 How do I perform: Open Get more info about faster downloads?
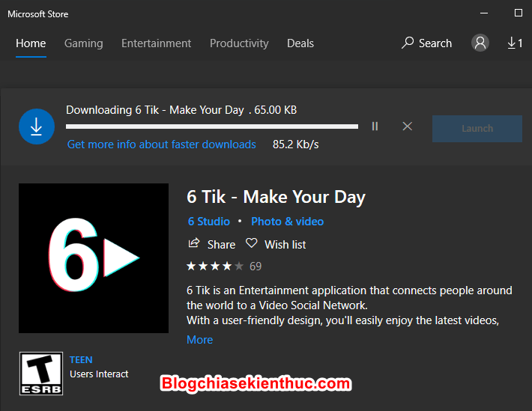(x=162, y=144)
